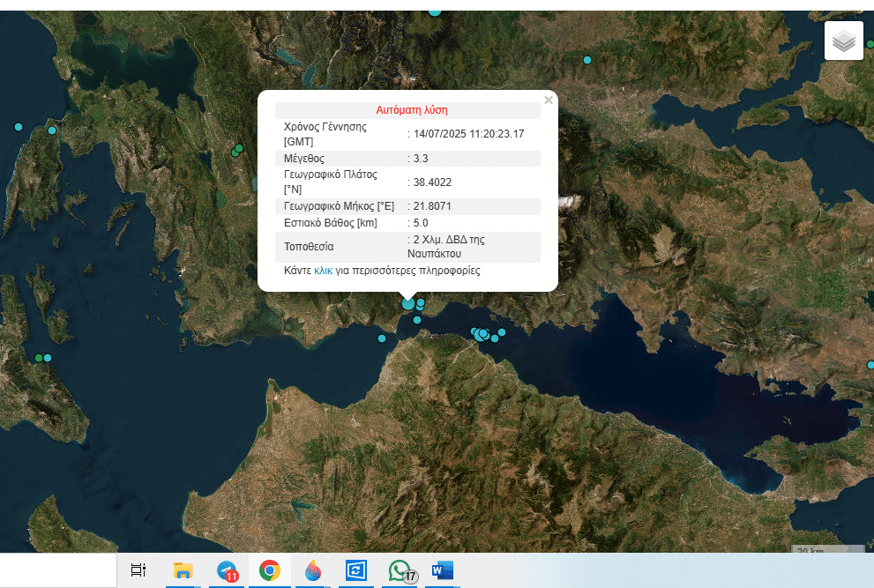Click the location text '2 Χλμ. ΔΒΔ της Ναυπάκτου'
This screenshot has height=588, width=874.
click(446, 246)
